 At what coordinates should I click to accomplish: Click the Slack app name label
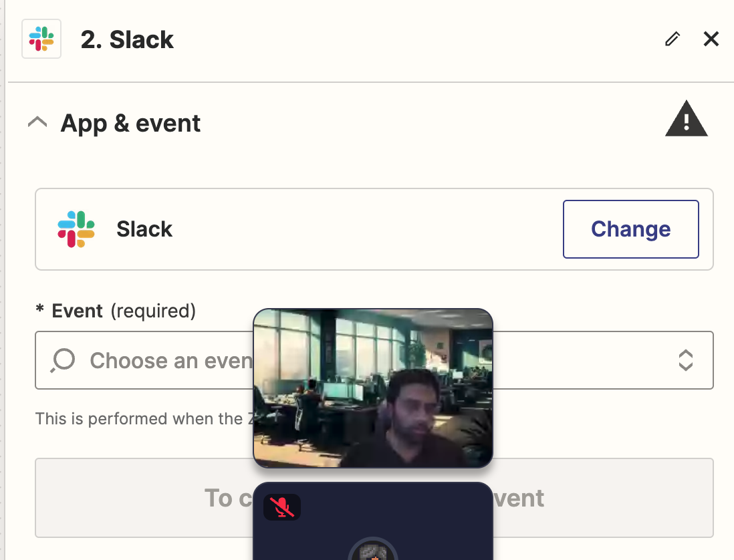point(144,229)
